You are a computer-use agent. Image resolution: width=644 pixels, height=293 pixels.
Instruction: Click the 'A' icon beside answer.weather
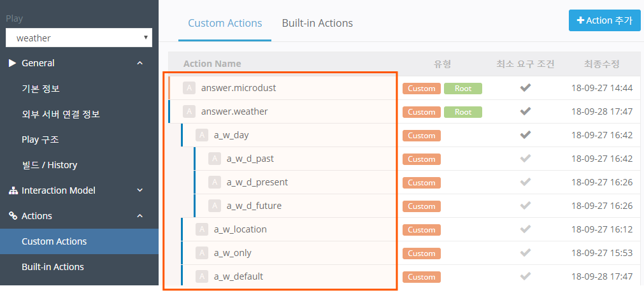pyautogui.click(x=189, y=111)
